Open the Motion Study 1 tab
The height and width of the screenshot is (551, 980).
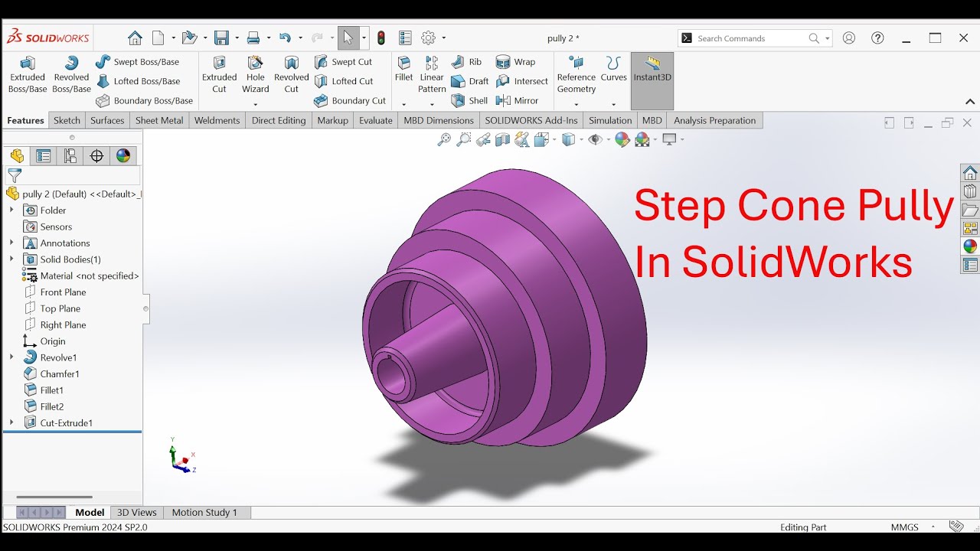point(204,513)
